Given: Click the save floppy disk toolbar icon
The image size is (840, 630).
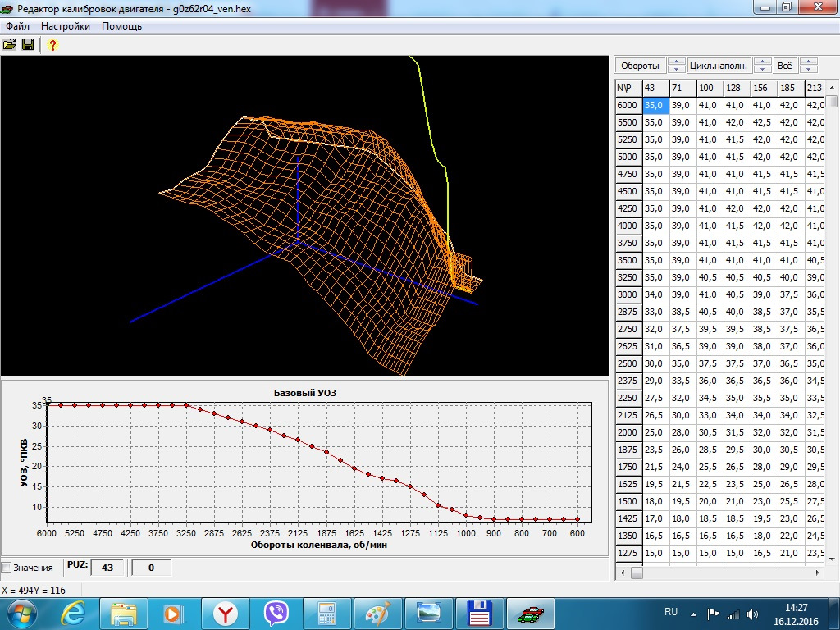Looking at the screenshot, I should click(27, 44).
